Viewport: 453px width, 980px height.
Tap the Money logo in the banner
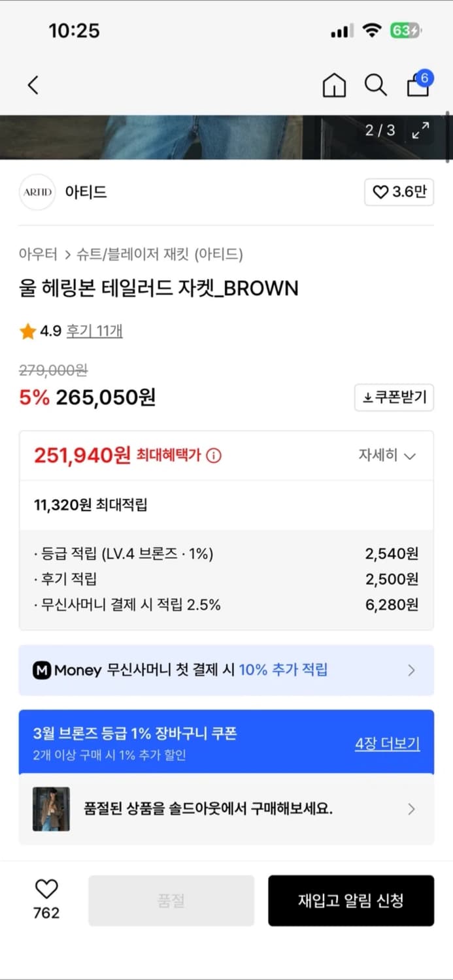[x=41, y=670]
